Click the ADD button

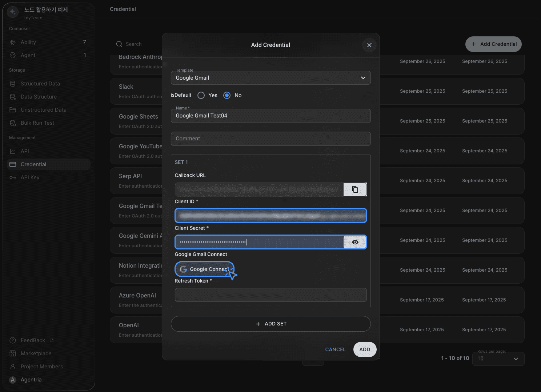(x=365, y=349)
